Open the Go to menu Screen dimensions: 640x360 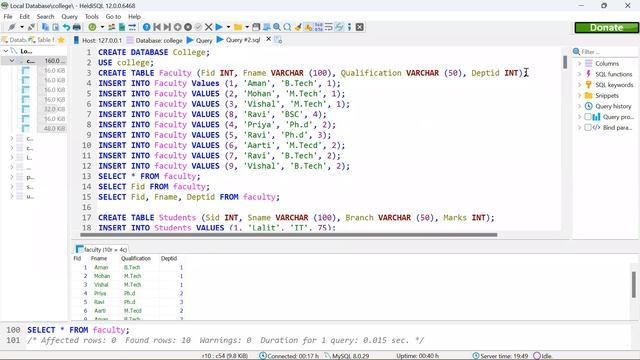coord(113,17)
